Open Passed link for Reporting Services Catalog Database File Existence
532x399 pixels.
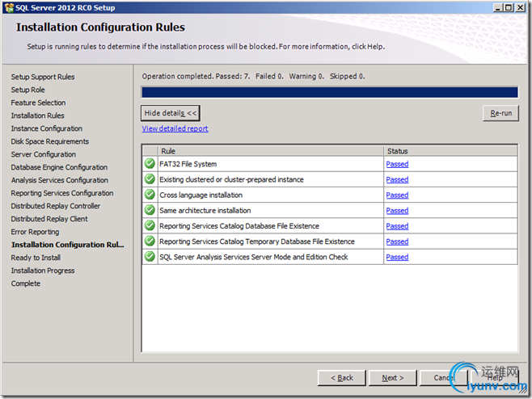click(397, 226)
